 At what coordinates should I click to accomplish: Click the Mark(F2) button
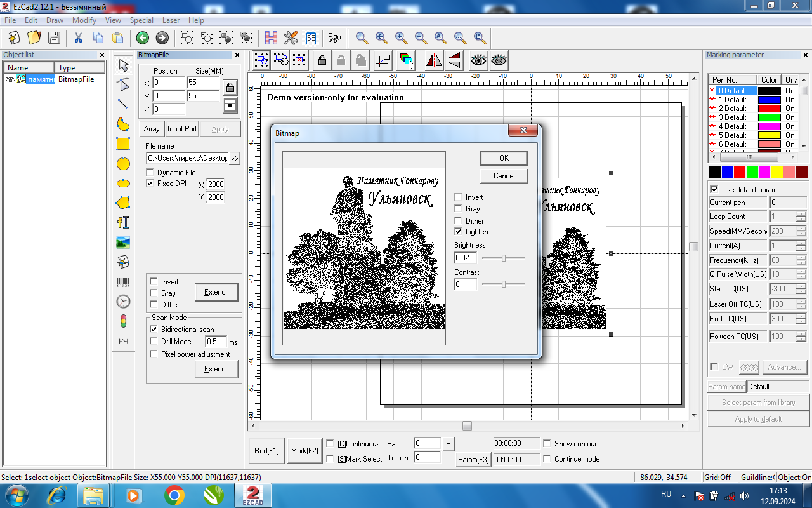pos(304,451)
